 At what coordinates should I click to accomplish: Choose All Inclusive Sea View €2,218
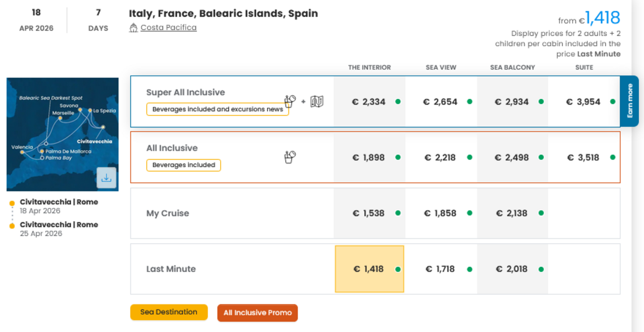pyautogui.click(x=440, y=157)
